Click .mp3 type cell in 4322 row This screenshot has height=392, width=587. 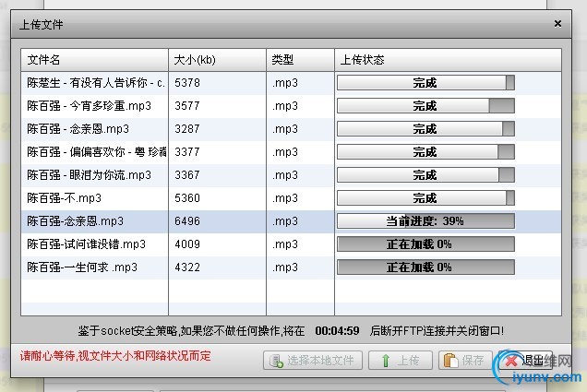pyautogui.click(x=285, y=267)
